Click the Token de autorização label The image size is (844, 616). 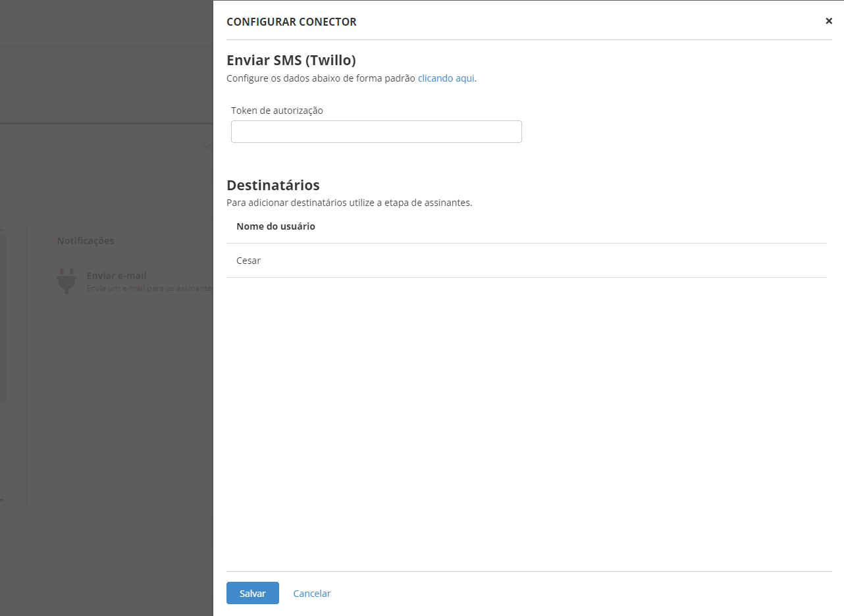277,111
